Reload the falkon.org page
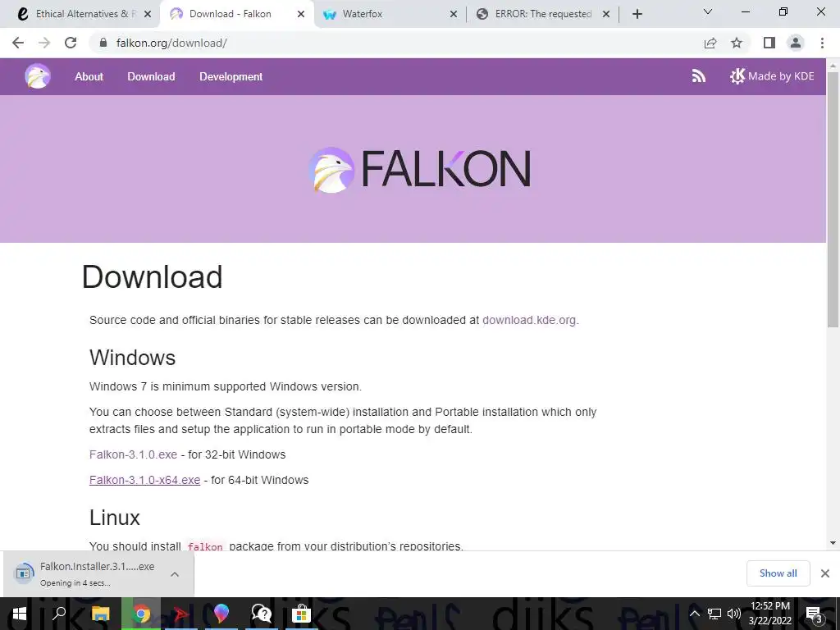The image size is (840, 630). (x=71, y=43)
